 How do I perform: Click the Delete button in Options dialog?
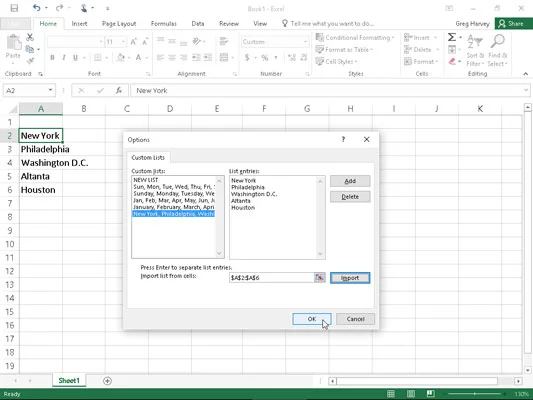tap(350, 197)
